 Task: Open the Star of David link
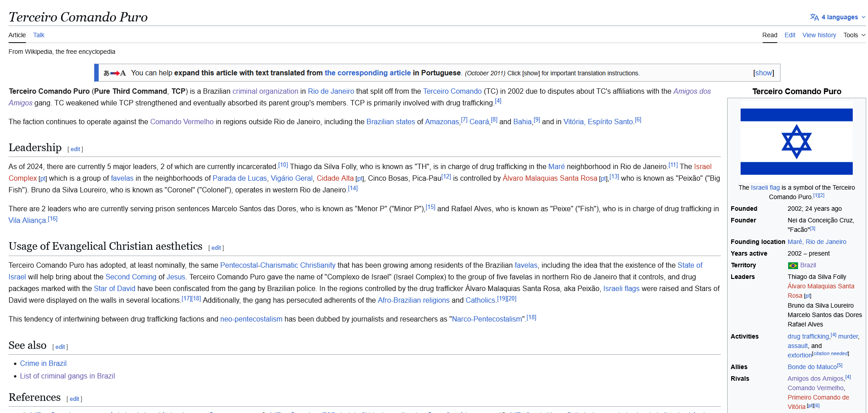coord(114,289)
